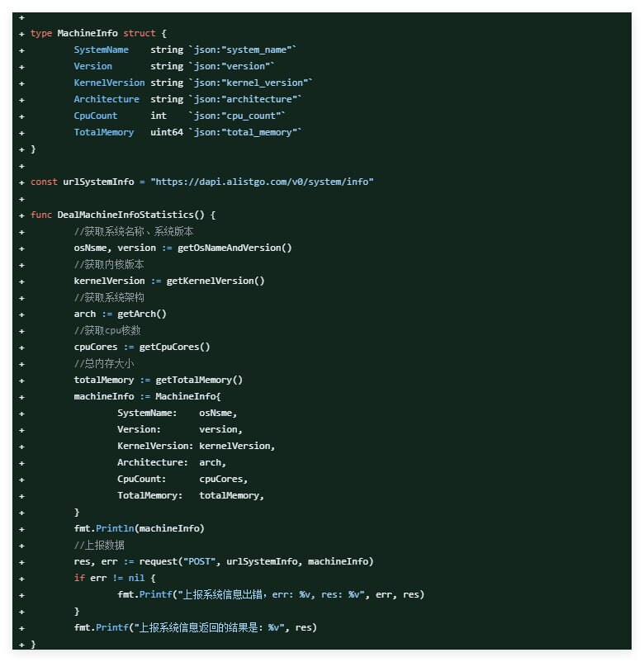Viewport: 644px width, 662px height.
Task: Click the "const" keyword
Action: click(x=44, y=182)
